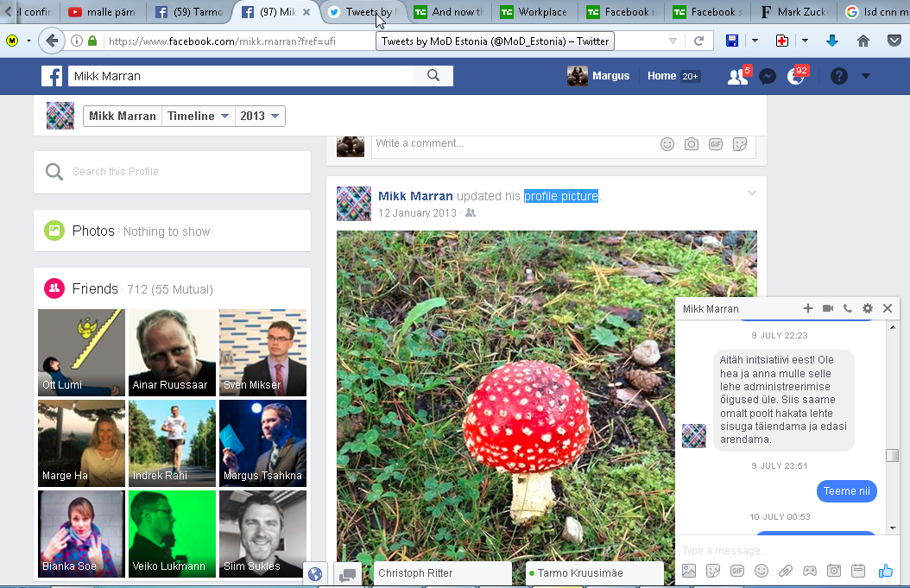Switch to the malle pärn YouTube tab
910x588 pixels.
point(102,11)
